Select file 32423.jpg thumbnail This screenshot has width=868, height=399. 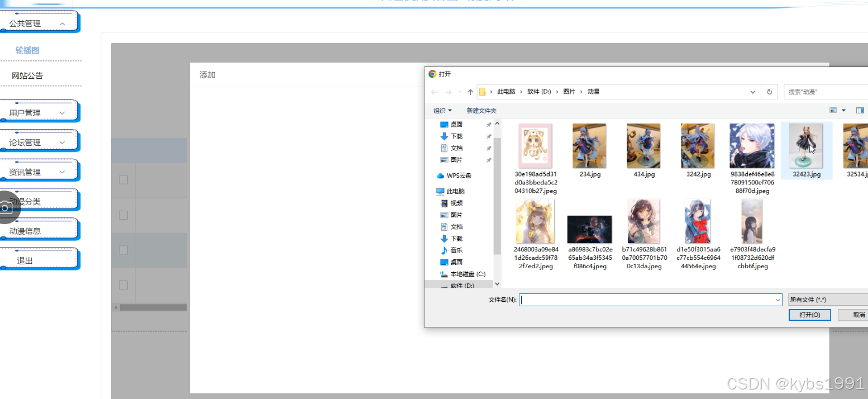[806, 146]
